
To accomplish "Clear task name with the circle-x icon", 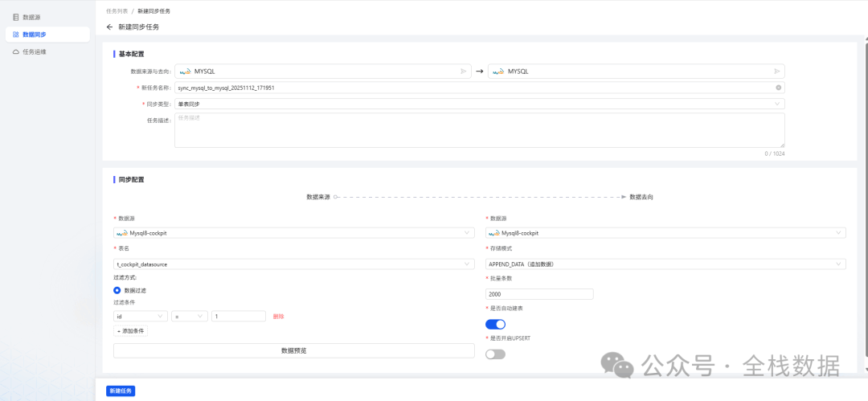I will tap(778, 88).
